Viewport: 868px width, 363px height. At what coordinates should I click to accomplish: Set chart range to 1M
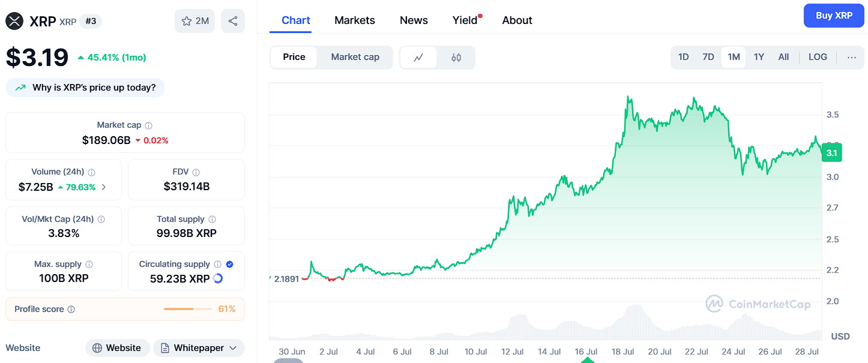tap(734, 57)
